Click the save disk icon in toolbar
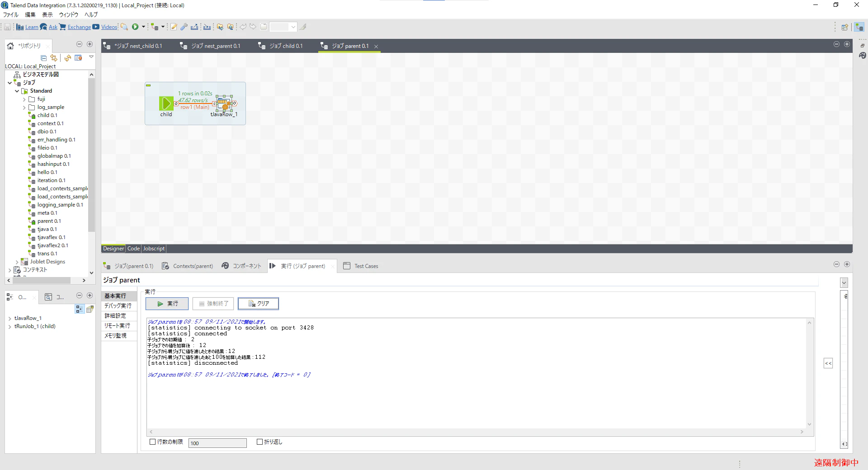Image resolution: width=868 pixels, height=470 pixels. [x=8, y=27]
